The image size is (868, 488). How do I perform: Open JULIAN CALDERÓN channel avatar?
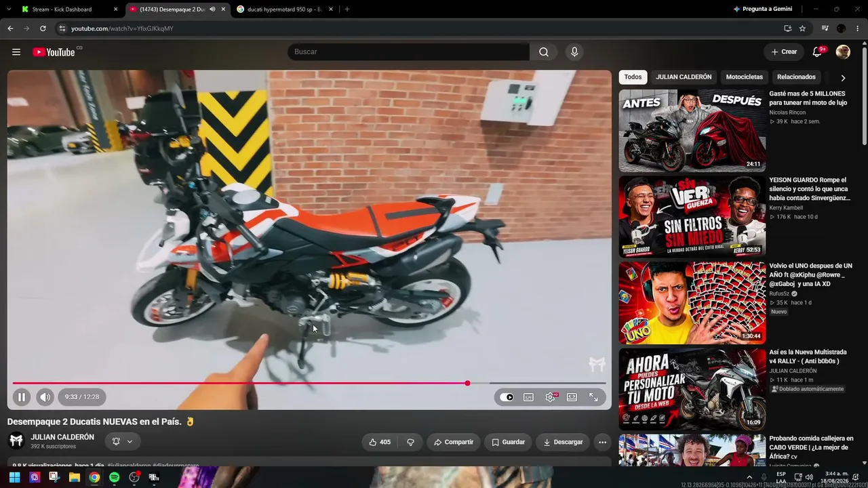pos(16,441)
